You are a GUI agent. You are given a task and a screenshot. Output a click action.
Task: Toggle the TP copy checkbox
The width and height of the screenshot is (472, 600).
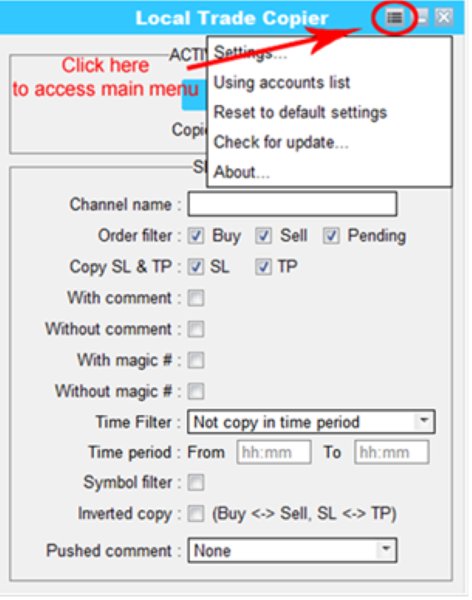point(263,267)
